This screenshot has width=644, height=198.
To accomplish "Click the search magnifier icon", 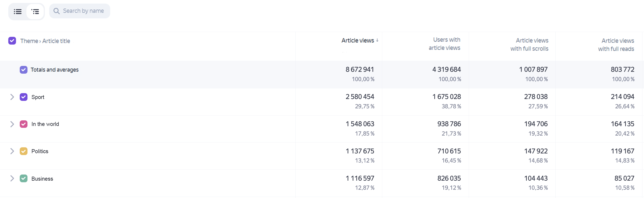I will click(56, 11).
